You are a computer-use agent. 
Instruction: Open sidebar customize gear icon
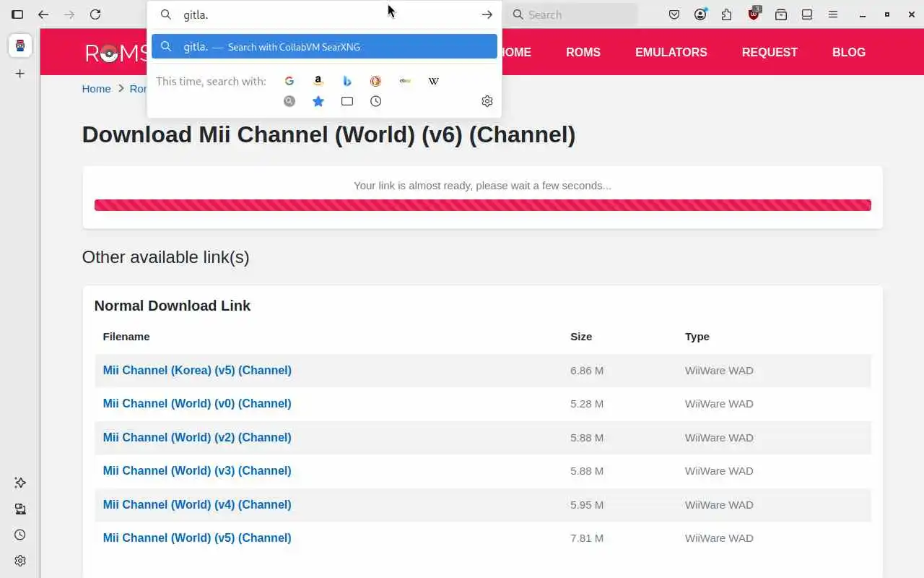pyautogui.click(x=20, y=561)
